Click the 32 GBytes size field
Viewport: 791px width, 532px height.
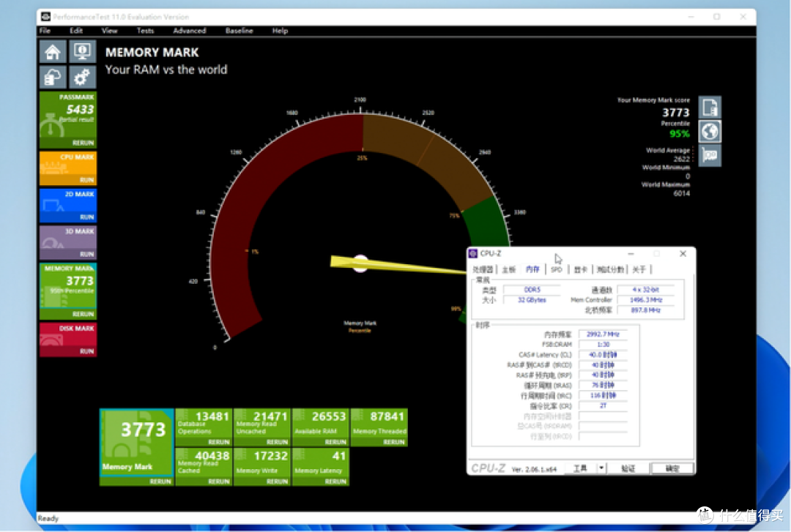532,300
